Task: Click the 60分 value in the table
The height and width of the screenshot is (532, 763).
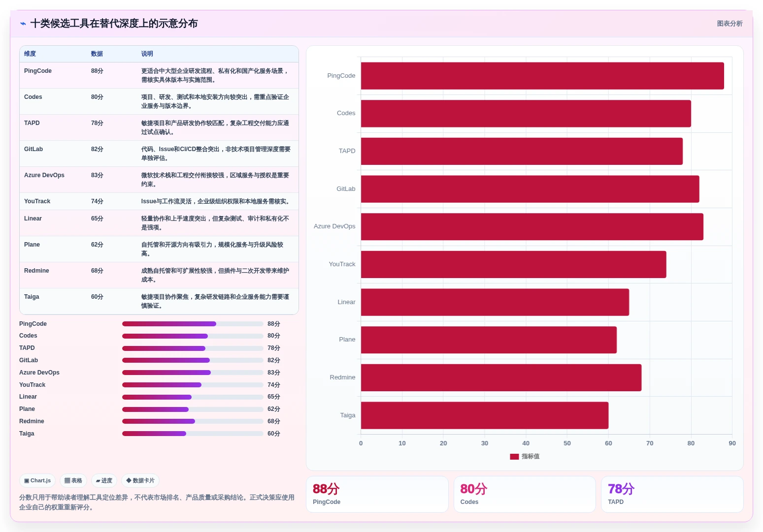Action: click(97, 297)
